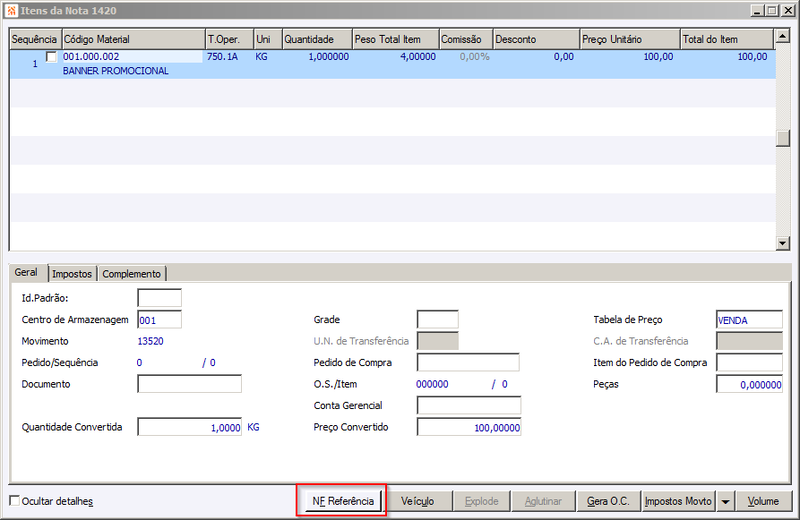The width and height of the screenshot is (800, 520).
Task: Click the Peças value field
Action: [749, 384]
